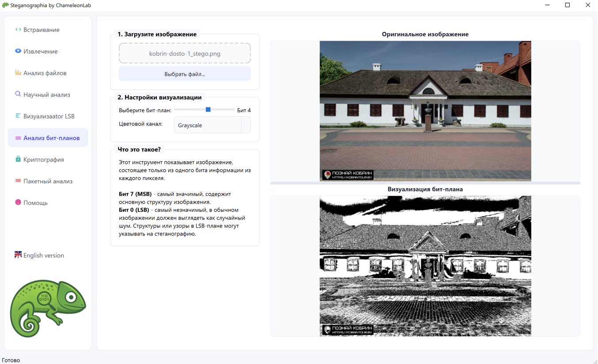Click the 1. Загрузите изображение heading
Image resolution: width=598 pixels, height=364 pixels.
tap(157, 34)
